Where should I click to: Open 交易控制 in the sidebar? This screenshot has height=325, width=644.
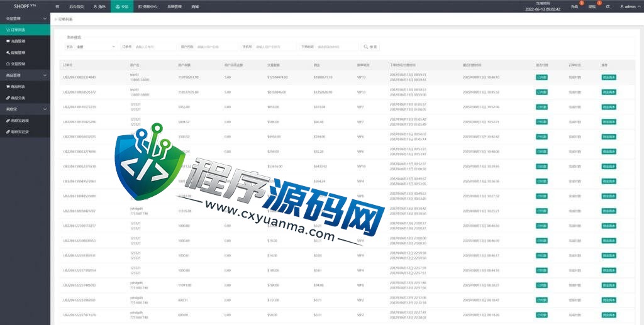pyautogui.click(x=25, y=64)
